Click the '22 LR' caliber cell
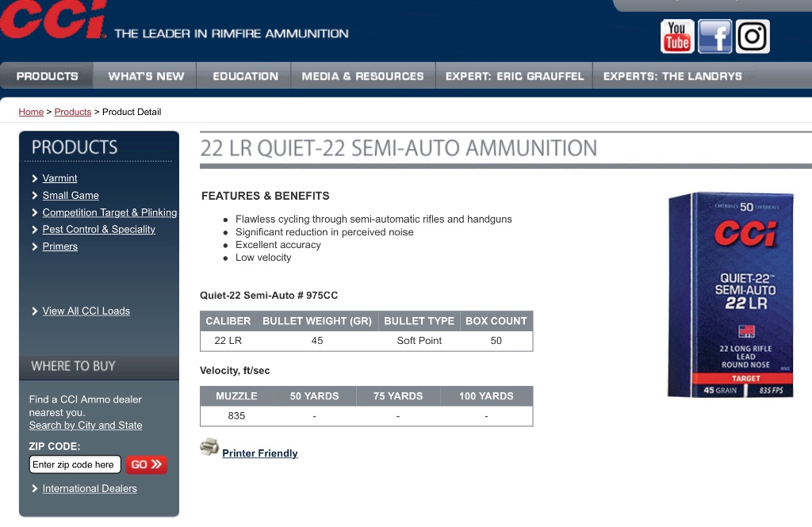 228,341
